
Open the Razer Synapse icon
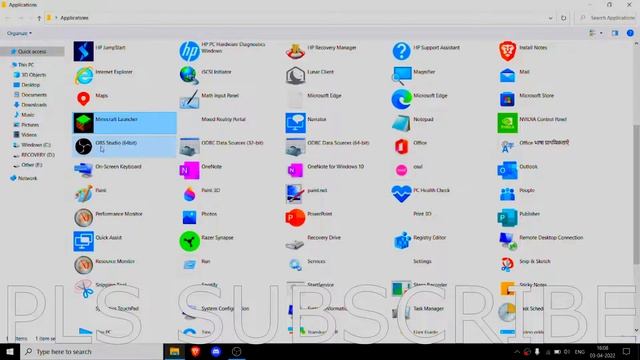point(189,241)
